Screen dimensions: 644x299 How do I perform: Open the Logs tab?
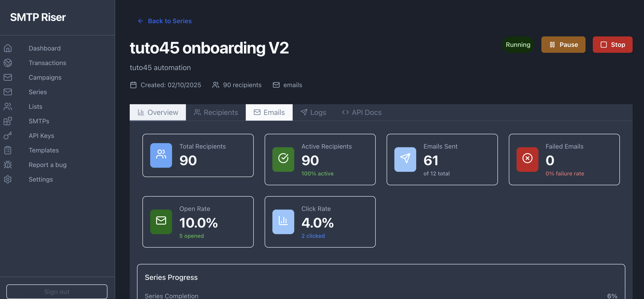[313, 112]
